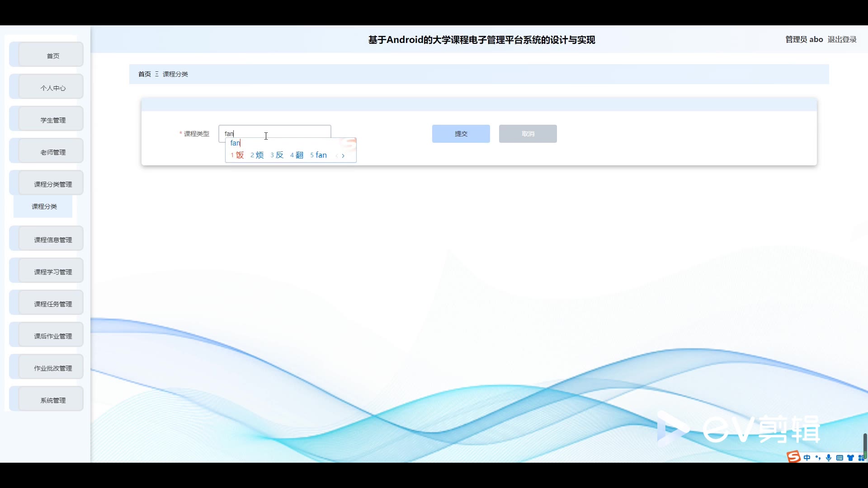Expand the 系统管理 sidebar menu

[x=53, y=400]
